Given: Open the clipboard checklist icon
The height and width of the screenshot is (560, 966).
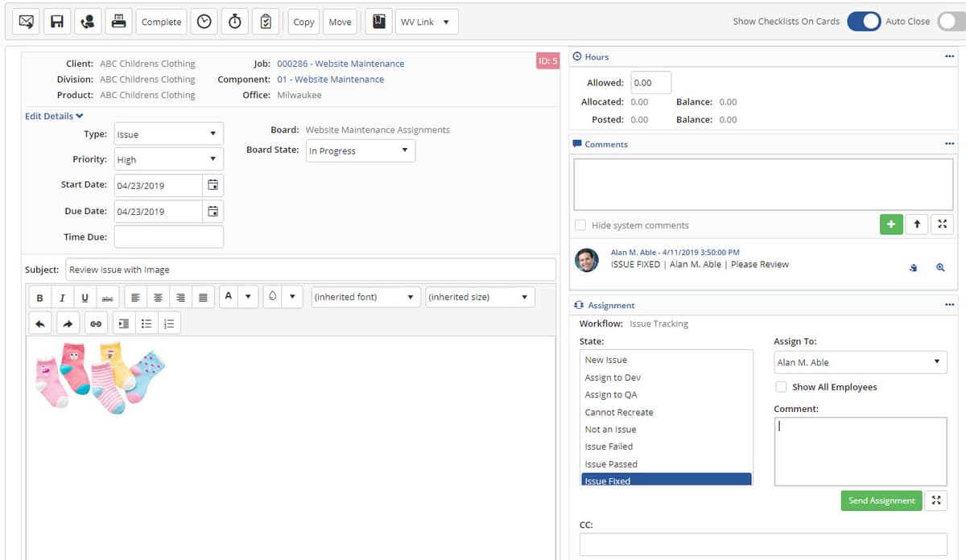Looking at the screenshot, I should (265, 22).
